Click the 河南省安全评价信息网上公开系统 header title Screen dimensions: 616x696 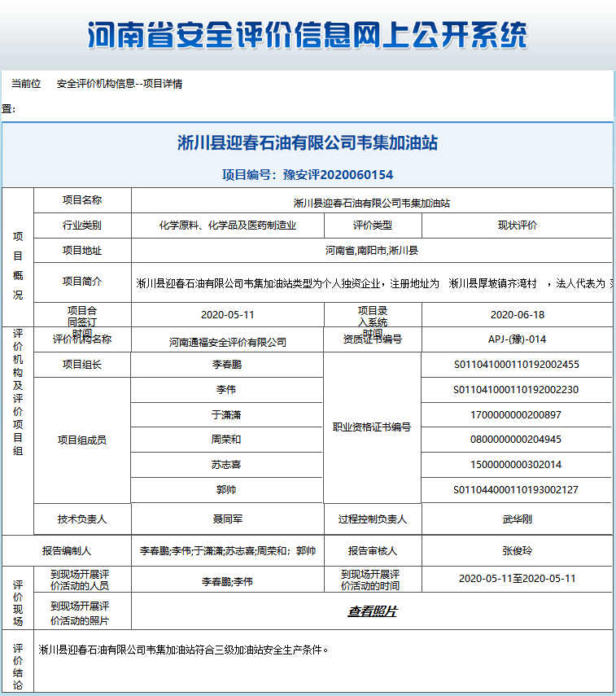point(307,35)
